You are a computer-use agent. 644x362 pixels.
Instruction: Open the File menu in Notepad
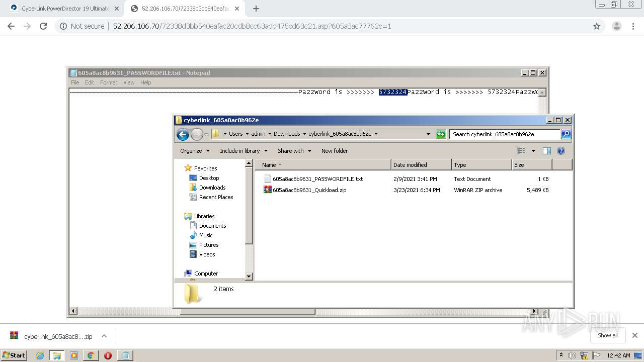coord(75,82)
